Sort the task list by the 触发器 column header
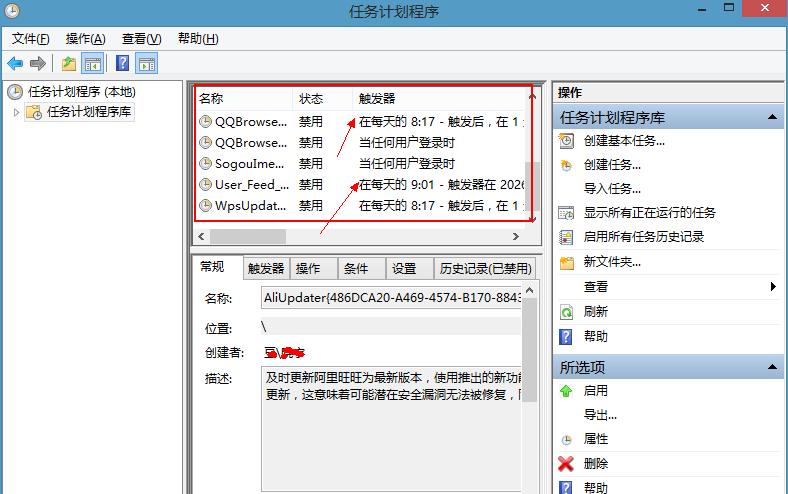Image resolution: width=788 pixels, height=494 pixels. click(x=440, y=98)
